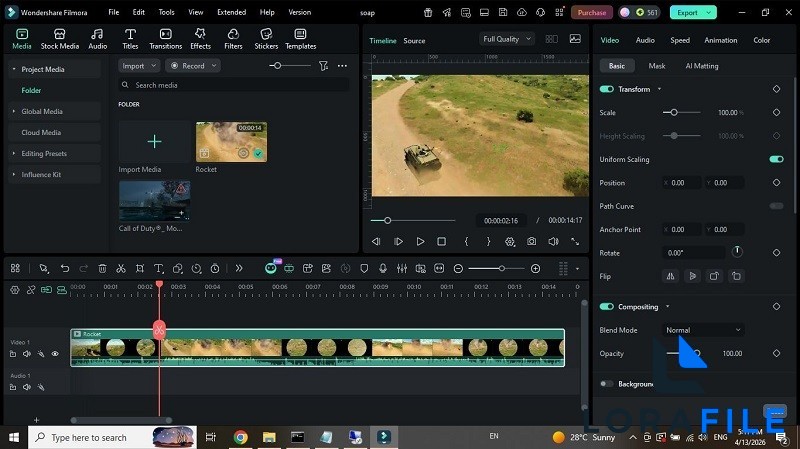This screenshot has width=800, height=449.
Task: Open the Templates tab
Action: 301,39
